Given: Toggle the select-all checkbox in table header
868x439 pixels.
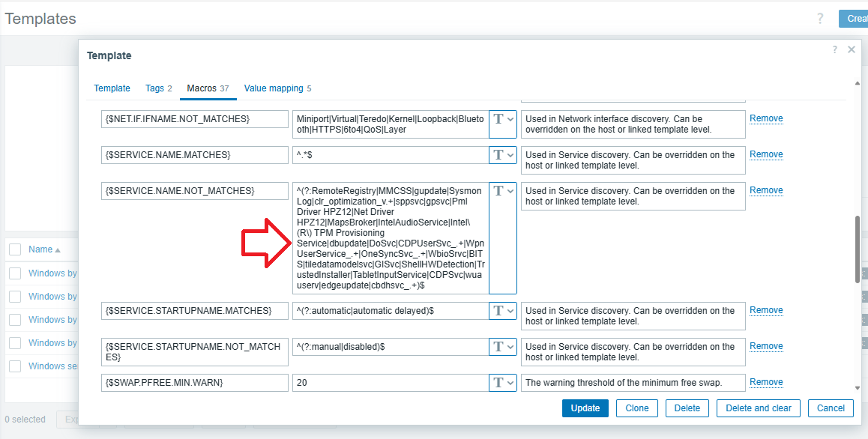Looking at the screenshot, I should click(15, 249).
